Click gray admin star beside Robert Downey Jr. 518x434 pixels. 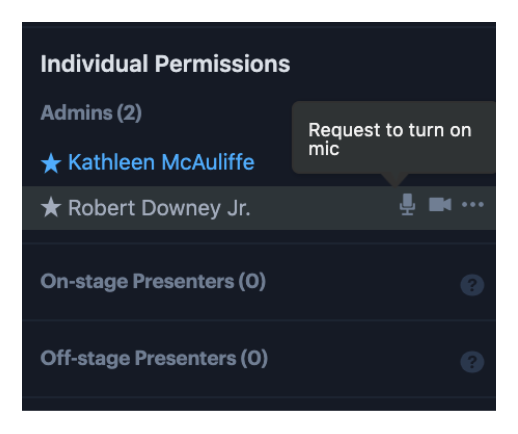(51, 207)
